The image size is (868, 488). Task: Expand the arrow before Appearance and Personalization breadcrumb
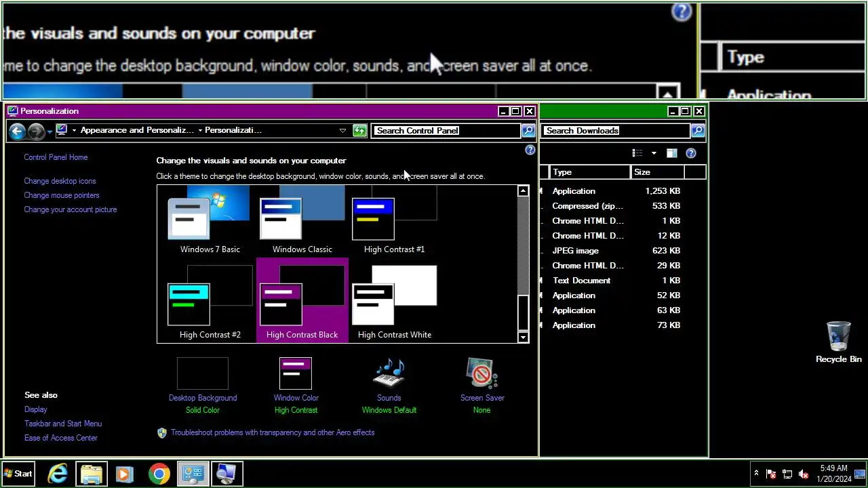coord(74,130)
